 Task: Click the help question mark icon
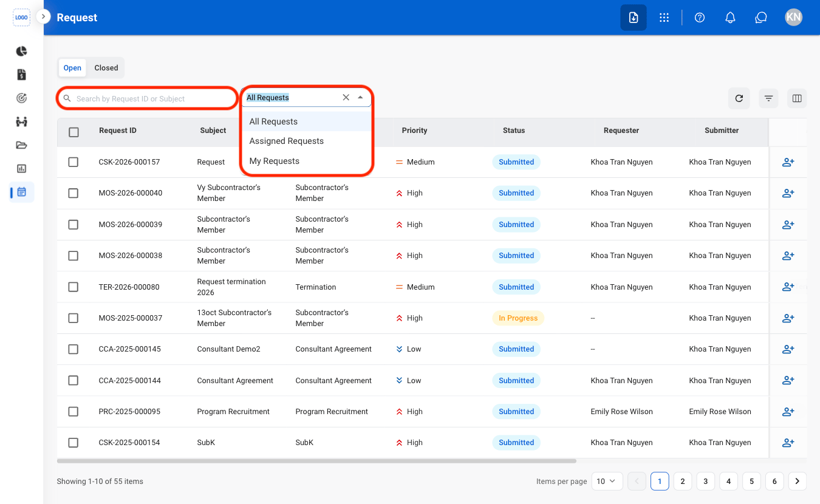click(x=700, y=18)
